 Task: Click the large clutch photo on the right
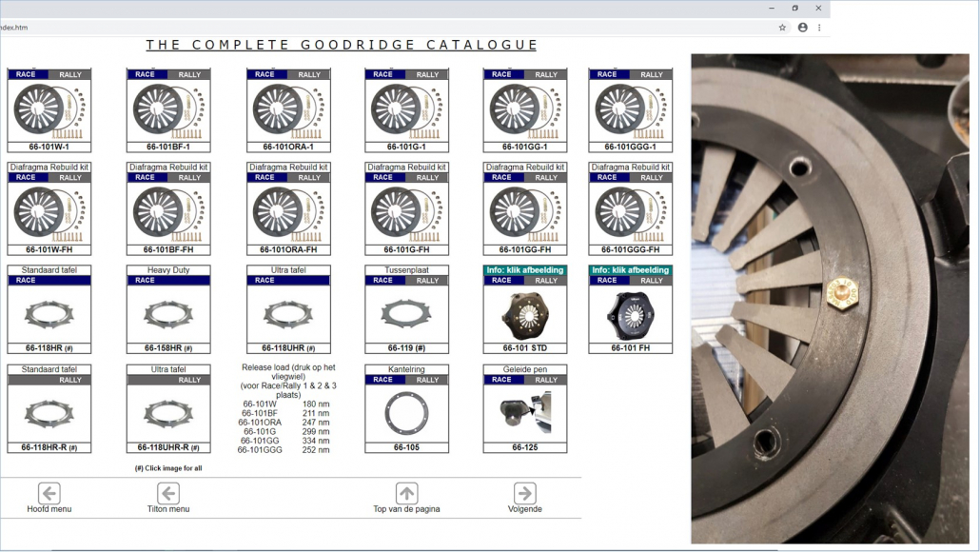[830, 298]
